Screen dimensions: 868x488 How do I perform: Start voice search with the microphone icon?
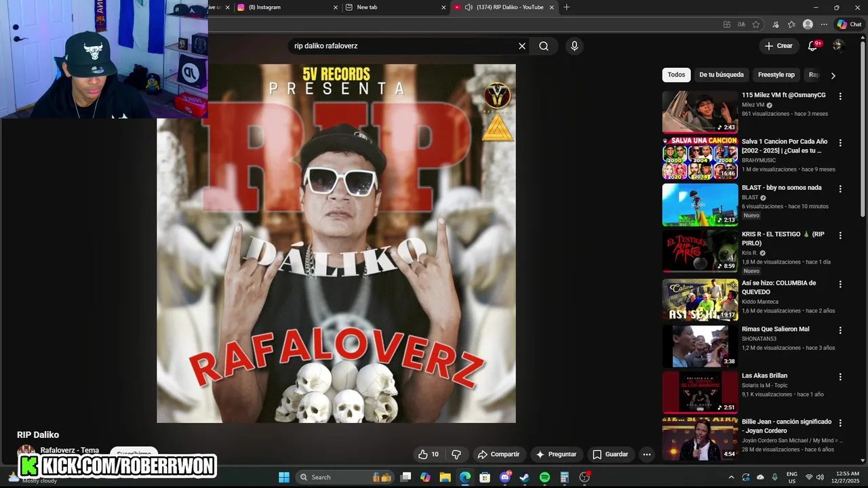click(574, 46)
